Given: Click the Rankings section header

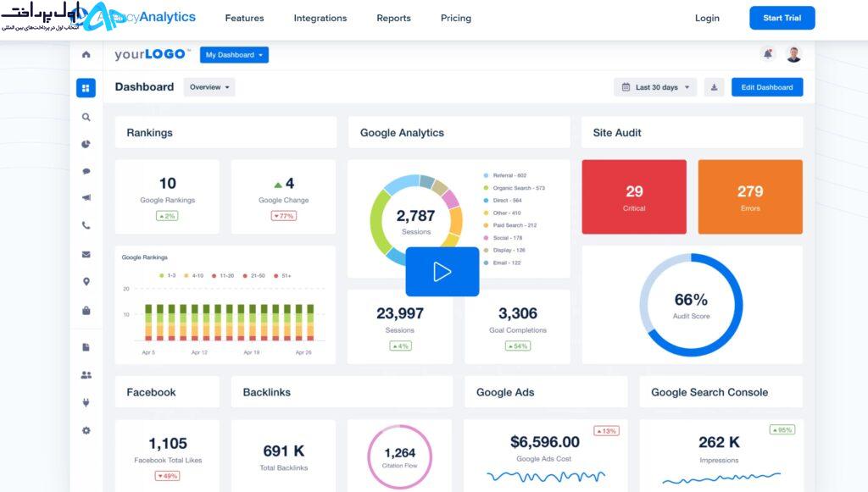Looking at the screenshot, I should pyautogui.click(x=225, y=132).
